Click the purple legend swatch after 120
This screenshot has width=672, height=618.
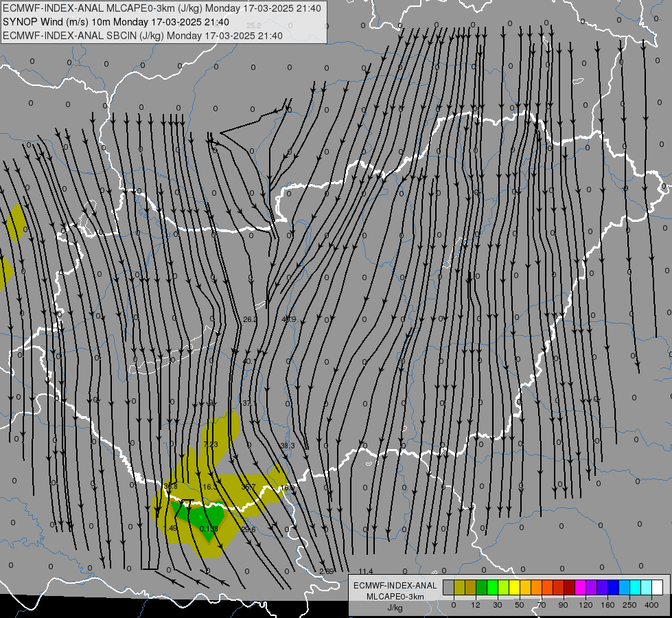tap(592, 587)
